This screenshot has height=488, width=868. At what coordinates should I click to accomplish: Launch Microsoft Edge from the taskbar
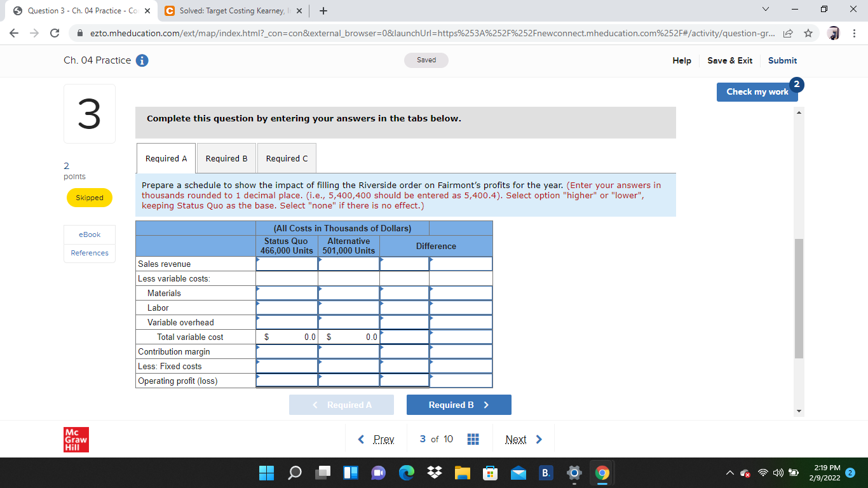pyautogui.click(x=406, y=473)
